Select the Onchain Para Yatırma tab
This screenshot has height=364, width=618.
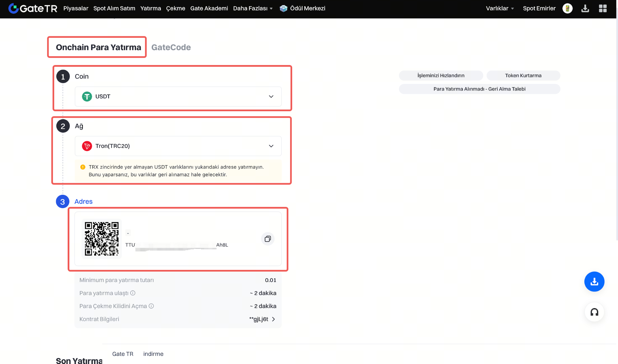tap(98, 47)
